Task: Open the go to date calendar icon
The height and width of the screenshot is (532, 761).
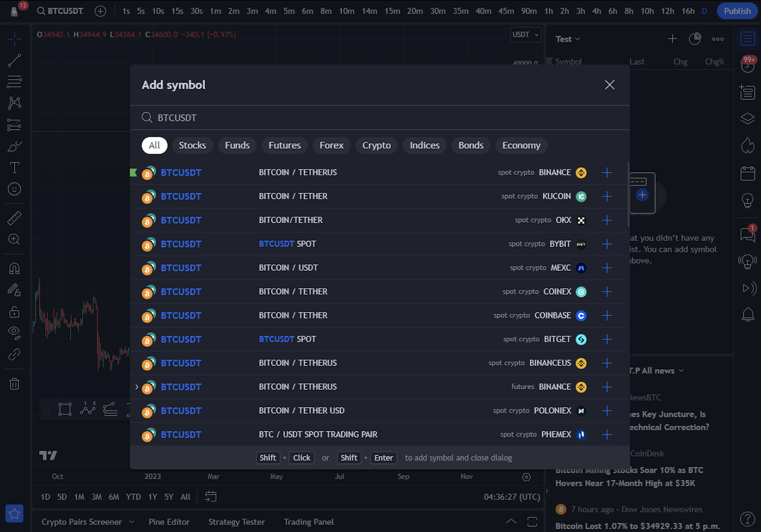Action: [211, 497]
